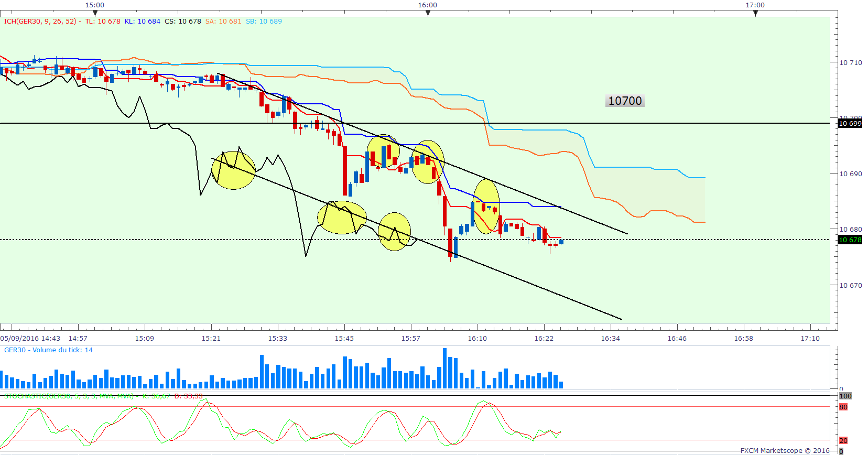
Task: Click the stochastic 80 level tag
Action: click(x=843, y=407)
